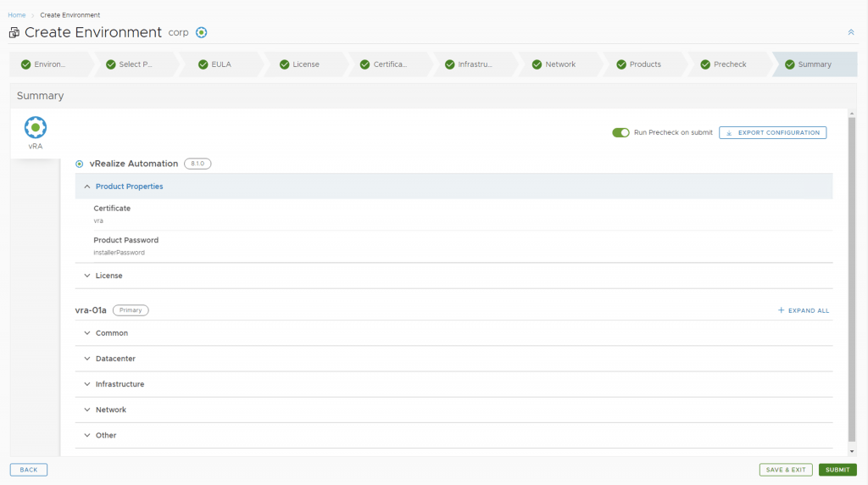Click the blue status icon next to corp
The width and height of the screenshot is (868, 485).
201,32
